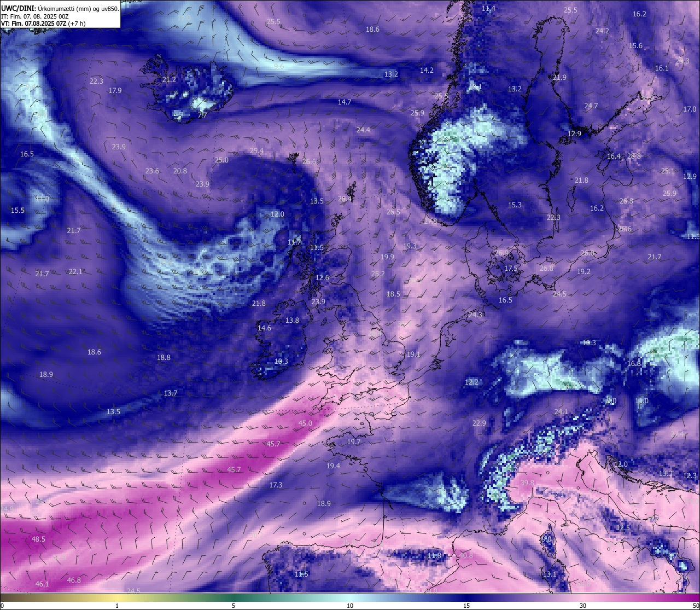
Task: Click the 25.4 map value
Action: [x=256, y=151]
